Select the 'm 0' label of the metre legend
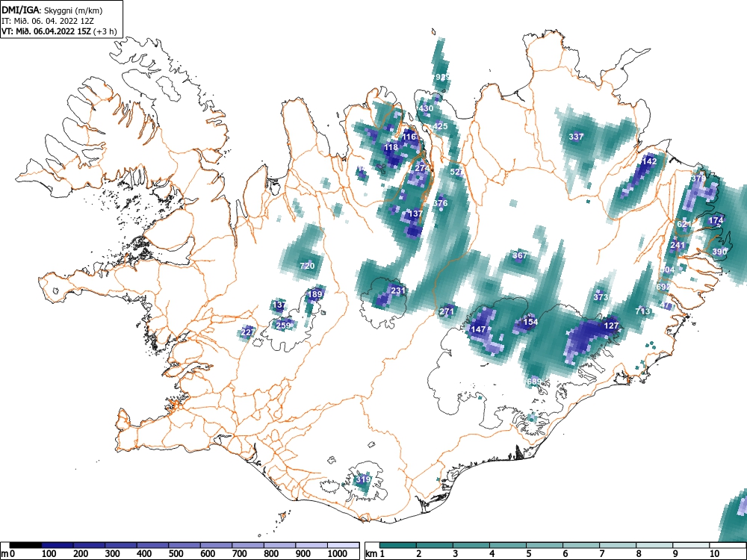 click(x=8, y=553)
